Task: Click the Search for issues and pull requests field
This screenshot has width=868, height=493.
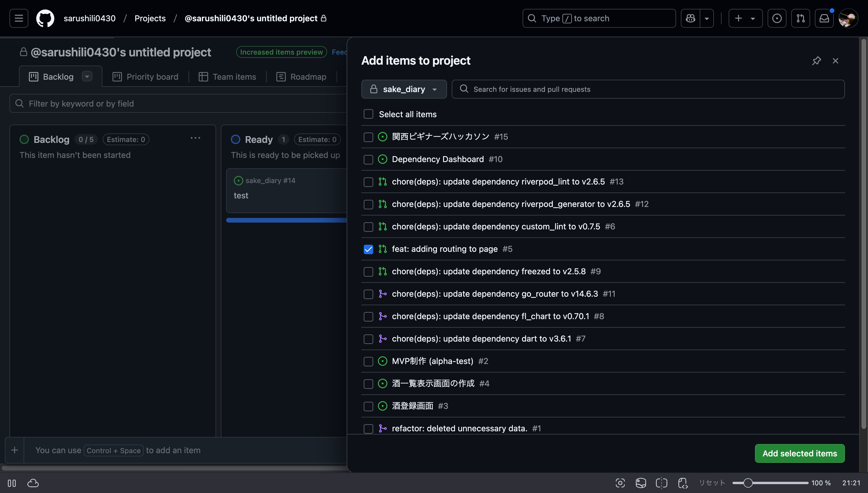Action: (x=648, y=89)
